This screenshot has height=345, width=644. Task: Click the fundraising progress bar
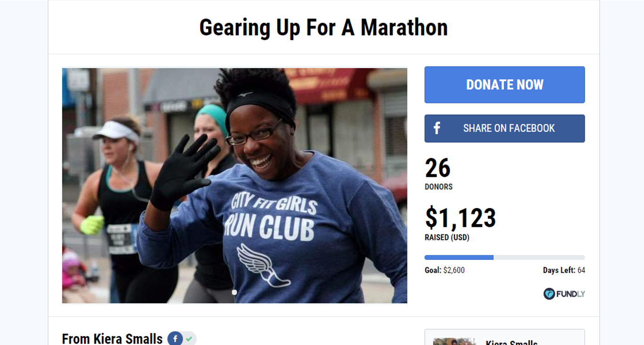click(x=504, y=258)
